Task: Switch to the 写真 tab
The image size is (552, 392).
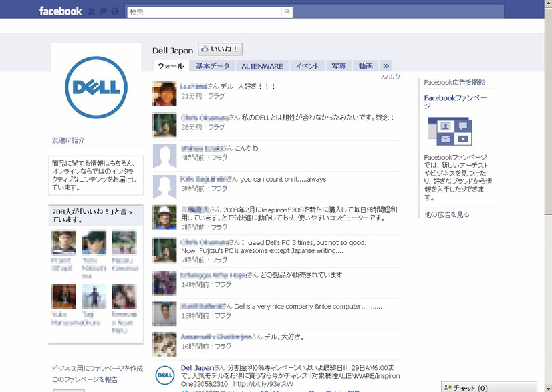Action: click(339, 66)
